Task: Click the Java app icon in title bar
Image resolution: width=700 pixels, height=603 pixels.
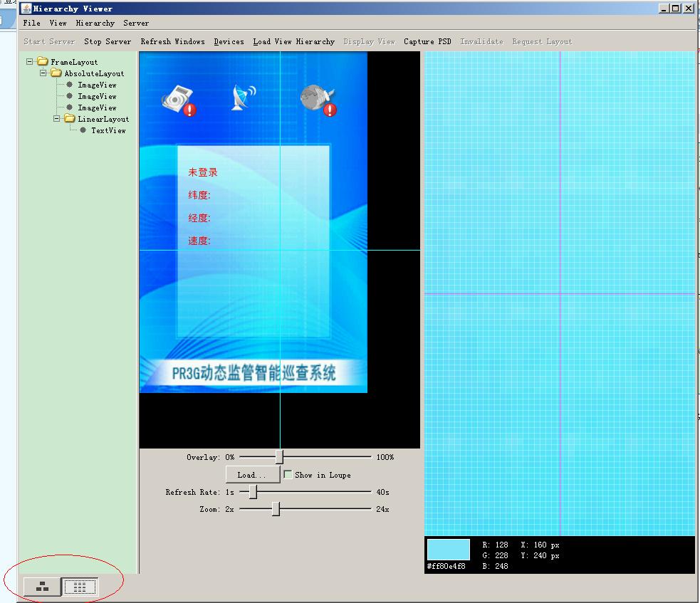Action: pos(26,9)
